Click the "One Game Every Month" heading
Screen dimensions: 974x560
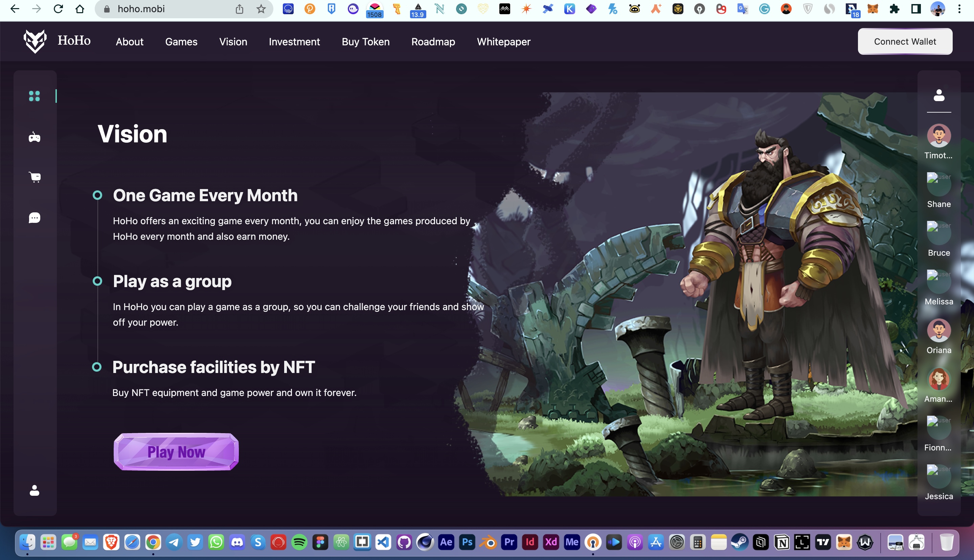205,195
